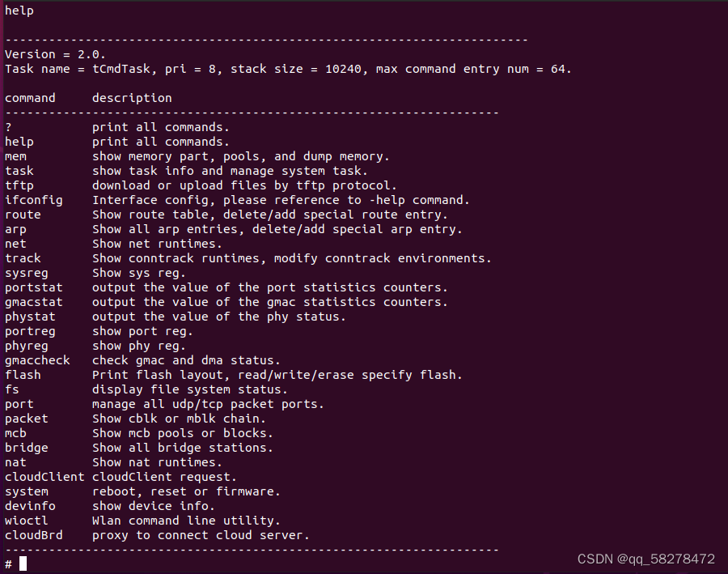
Task: Click the 'bridge' command name
Action: click(26, 448)
